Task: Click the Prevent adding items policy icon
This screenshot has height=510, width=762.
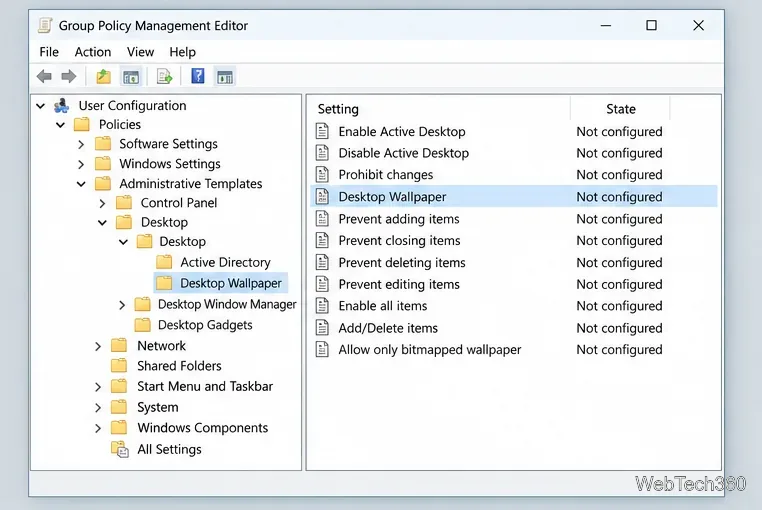Action: click(x=322, y=219)
